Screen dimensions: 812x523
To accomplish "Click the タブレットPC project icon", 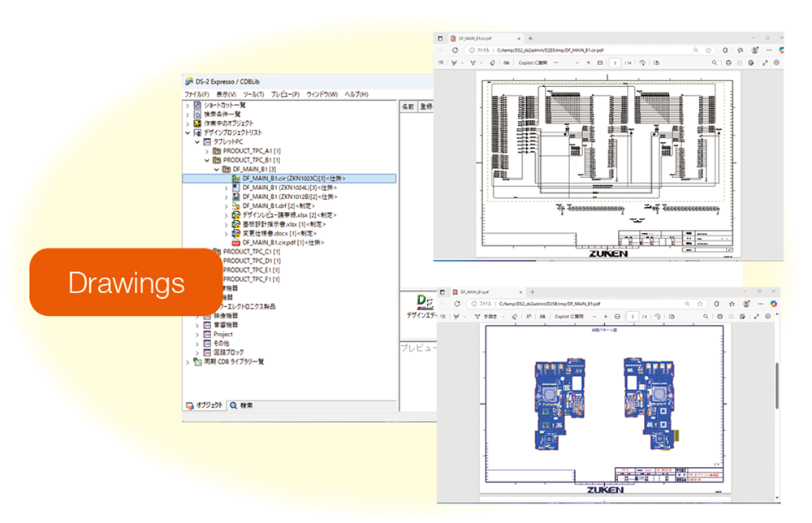I will click(x=207, y=141).
